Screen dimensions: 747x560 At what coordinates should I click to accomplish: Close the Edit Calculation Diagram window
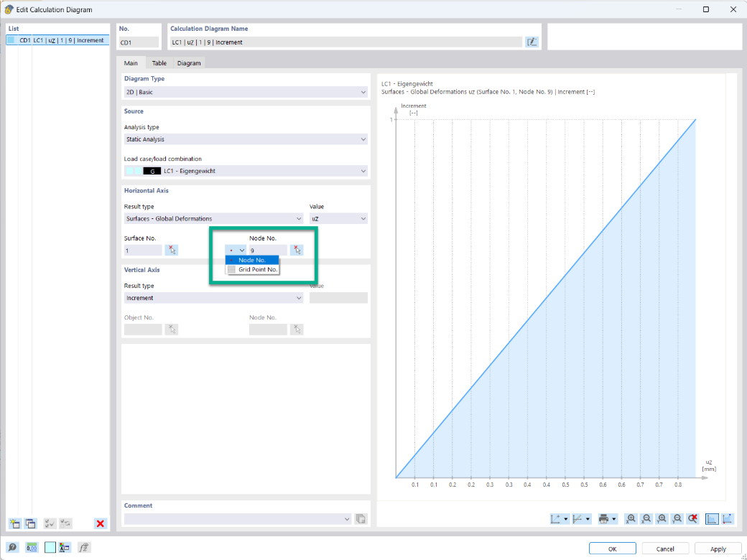click(733, 9)
